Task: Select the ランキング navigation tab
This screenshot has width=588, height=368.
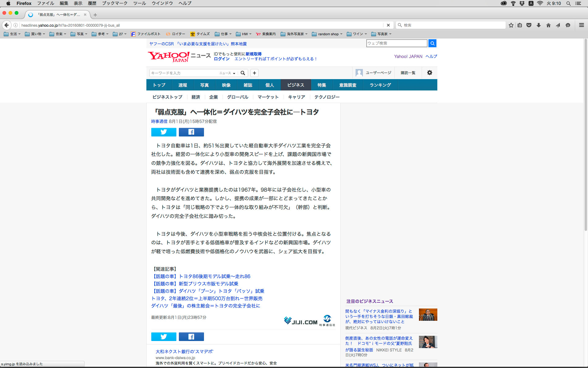Action: 380,85
